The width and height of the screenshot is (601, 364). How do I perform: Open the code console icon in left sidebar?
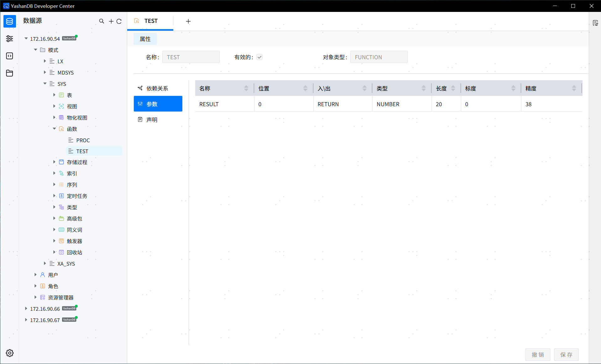(9, 56)
